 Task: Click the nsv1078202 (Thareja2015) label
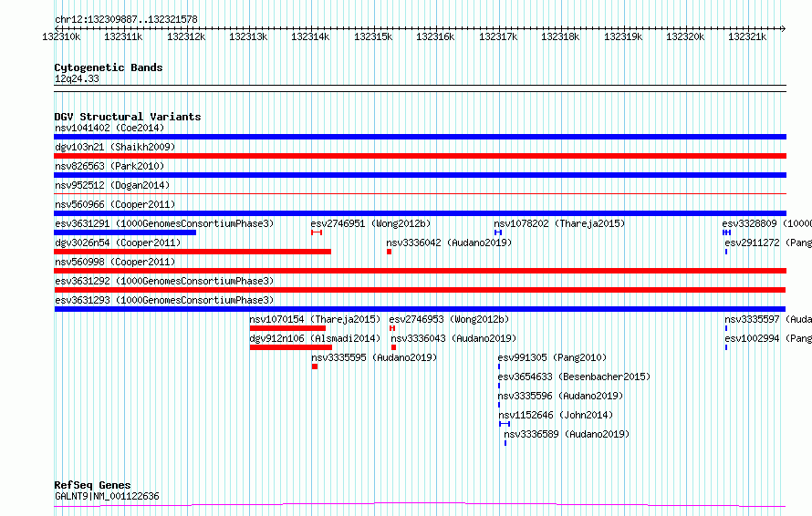[x=559, y=223]
